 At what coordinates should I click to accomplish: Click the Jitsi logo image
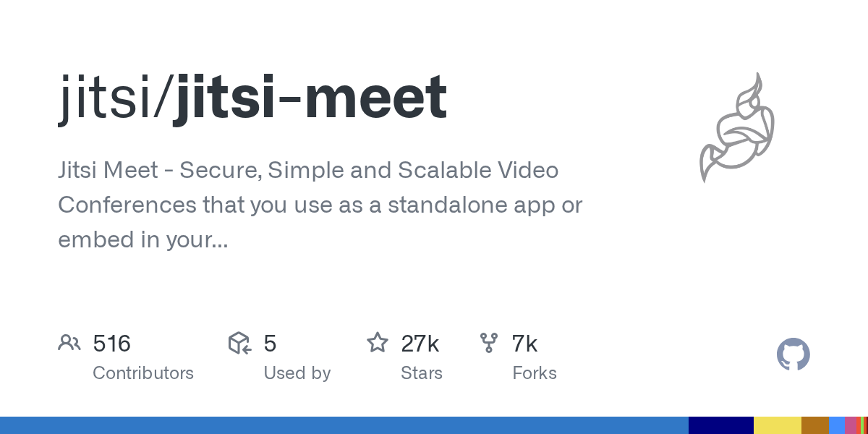coord(737,127)
